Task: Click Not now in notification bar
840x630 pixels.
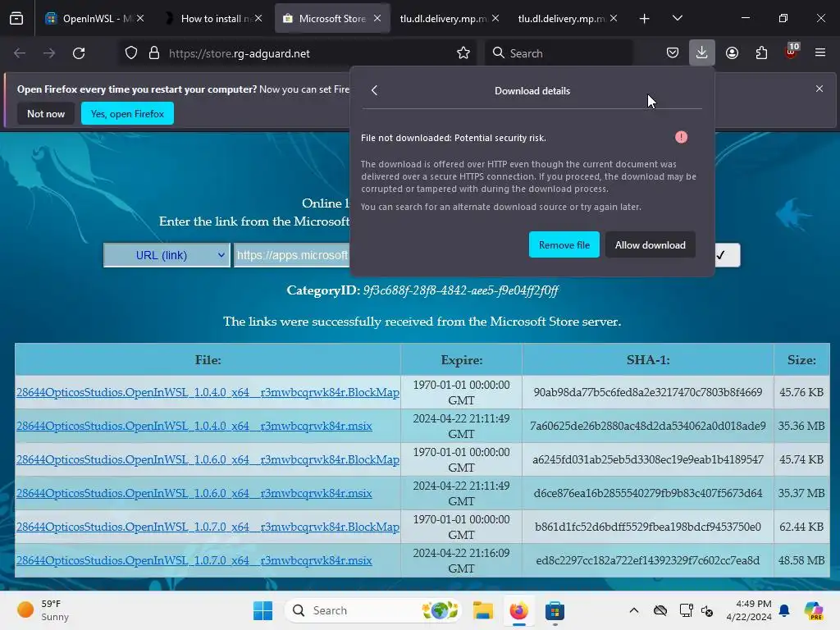Action: pos(46,113)
